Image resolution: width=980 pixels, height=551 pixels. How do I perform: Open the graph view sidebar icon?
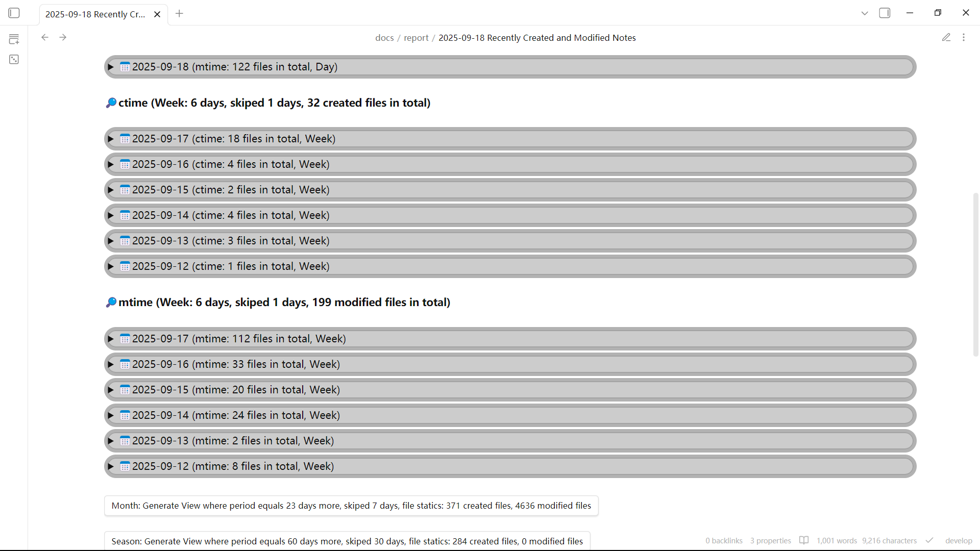point(14,60)
